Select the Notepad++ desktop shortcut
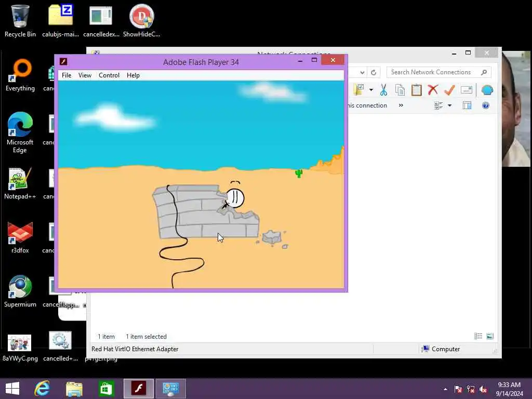The width and height of the screenshot is (532, 399). [x=20, y=183]
